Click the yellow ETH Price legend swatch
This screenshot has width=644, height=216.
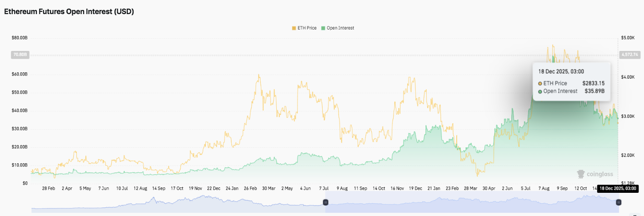click(x=294, y=28)
